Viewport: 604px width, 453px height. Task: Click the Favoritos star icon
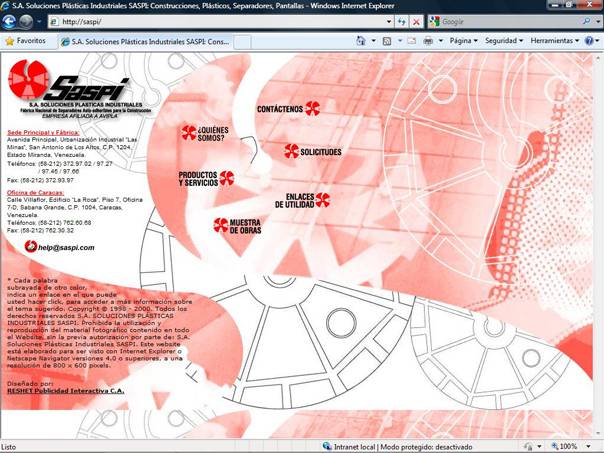click(10, 41)
